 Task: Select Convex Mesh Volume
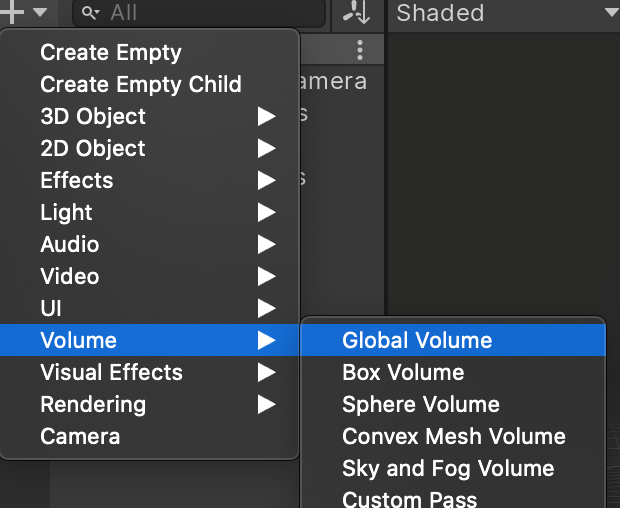click(x=453, y=436)
